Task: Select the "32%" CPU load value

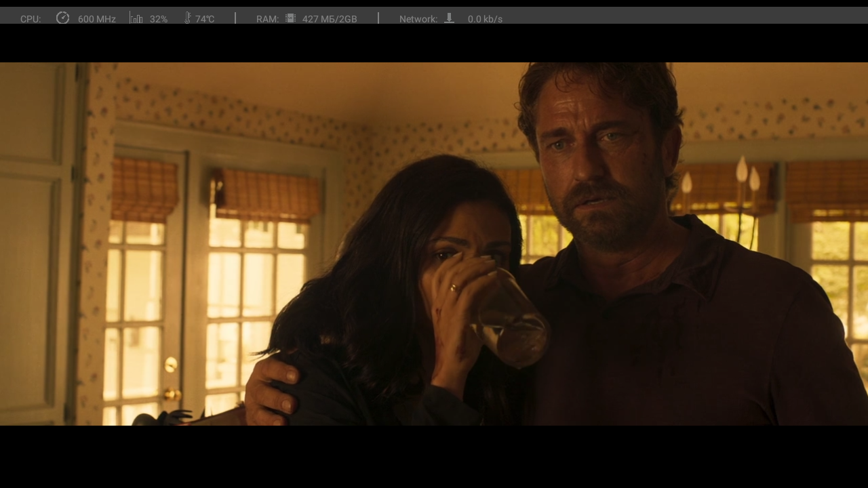Action: point(159,19)
